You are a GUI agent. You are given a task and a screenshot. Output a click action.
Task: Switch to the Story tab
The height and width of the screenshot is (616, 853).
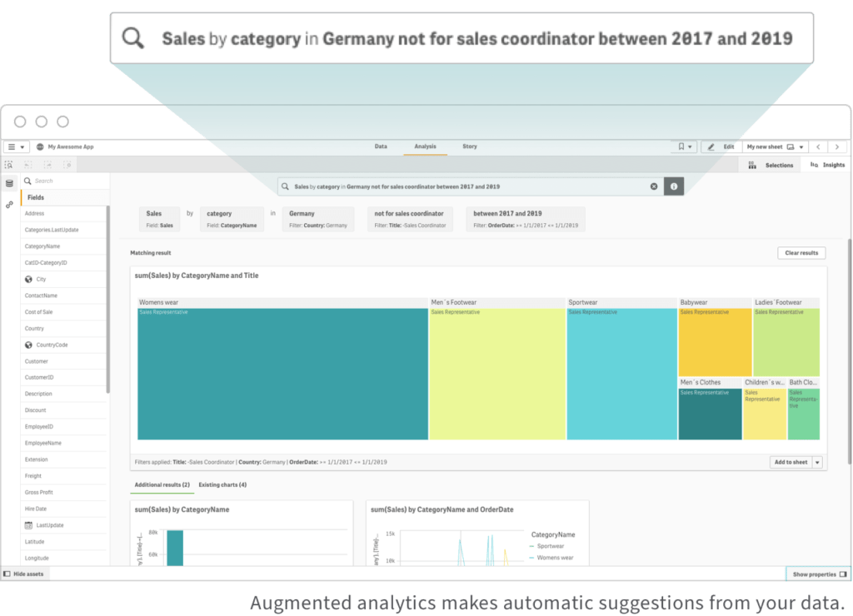470,147
